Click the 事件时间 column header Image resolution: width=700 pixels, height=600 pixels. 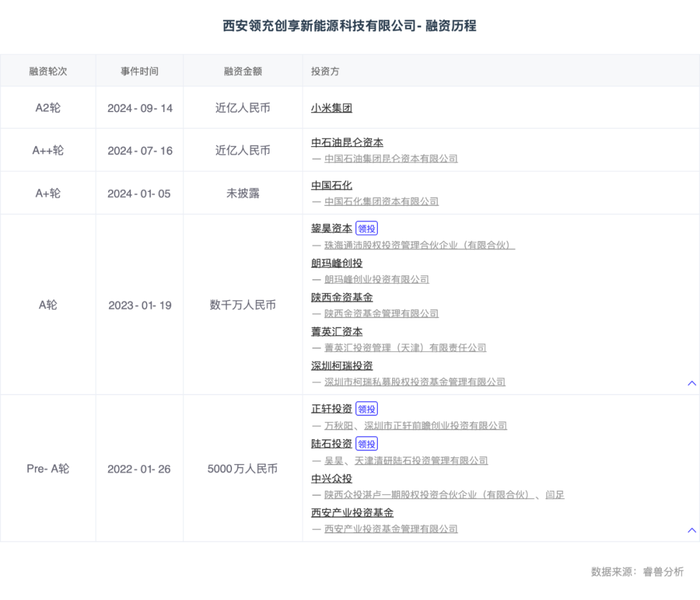[x=140, y=71]
